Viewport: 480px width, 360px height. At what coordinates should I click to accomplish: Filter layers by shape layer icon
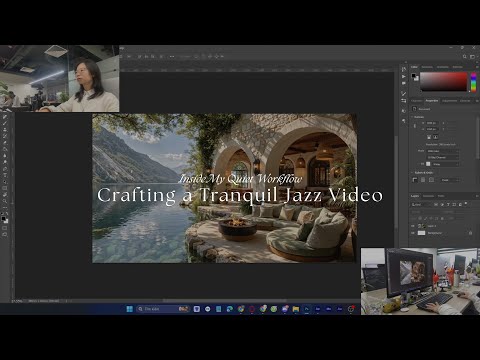454,204
